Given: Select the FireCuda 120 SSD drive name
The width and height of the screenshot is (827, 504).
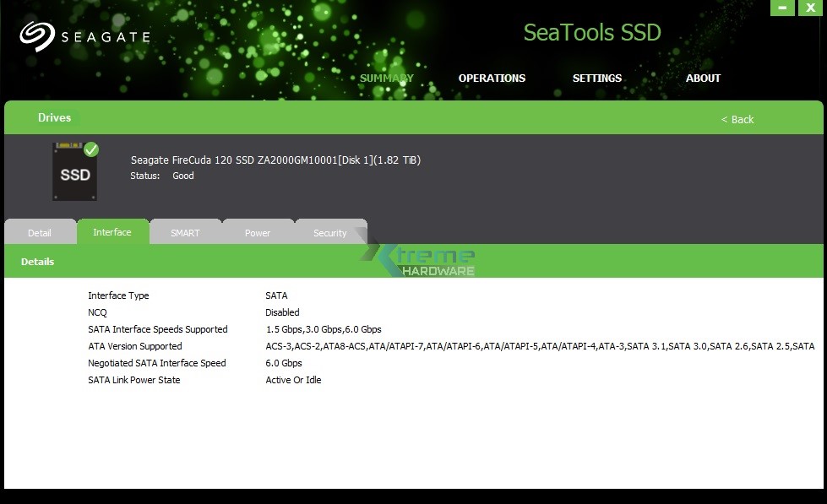Looking at the screenshot, I should 275,160.
